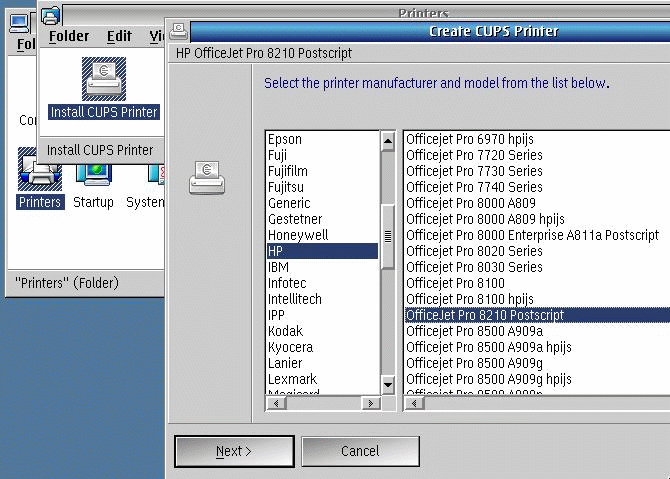Image resolution: width=670 pixels, height=479 pixels.
Task: Open the Folder menu in Printers window
Action: pyautogui.click(x=69, y=36)
